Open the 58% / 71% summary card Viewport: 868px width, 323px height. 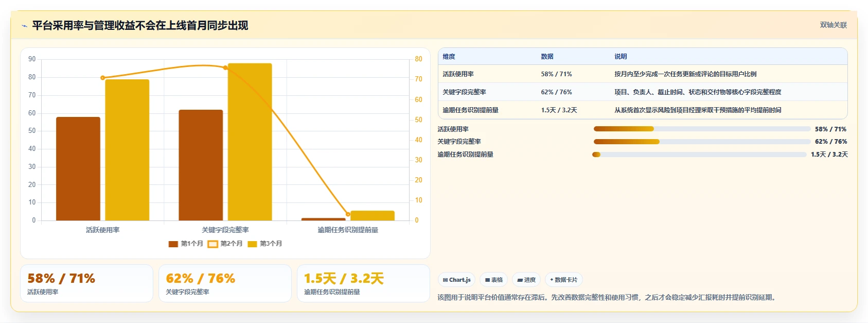point(86,283)
